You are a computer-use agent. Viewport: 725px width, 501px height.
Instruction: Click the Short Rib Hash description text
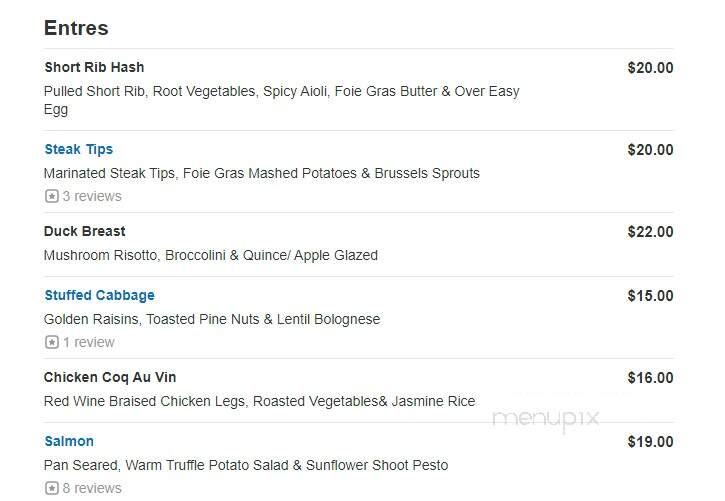282,100
